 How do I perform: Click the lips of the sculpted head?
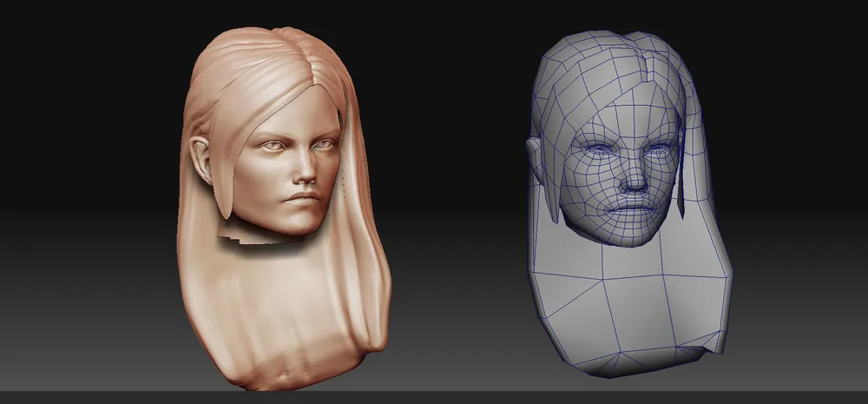(303, 199)
